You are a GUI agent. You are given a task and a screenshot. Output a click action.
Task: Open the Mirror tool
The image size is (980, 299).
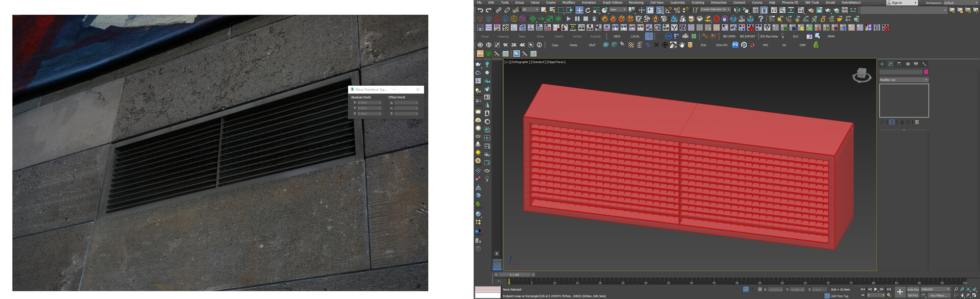coord(737,10)
